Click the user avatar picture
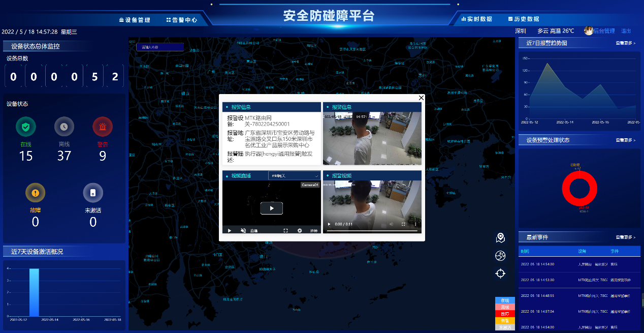 point(589,31)
